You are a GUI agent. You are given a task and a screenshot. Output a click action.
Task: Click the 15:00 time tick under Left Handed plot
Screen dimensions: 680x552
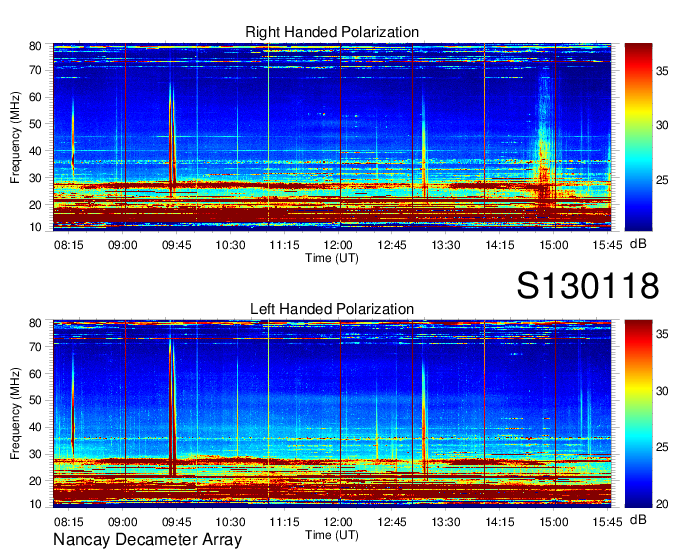coord(553,522)
